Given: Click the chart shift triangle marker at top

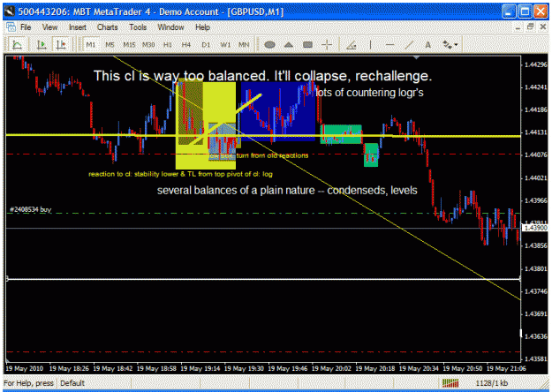Looking at the screenshot, I should (416, 57).
